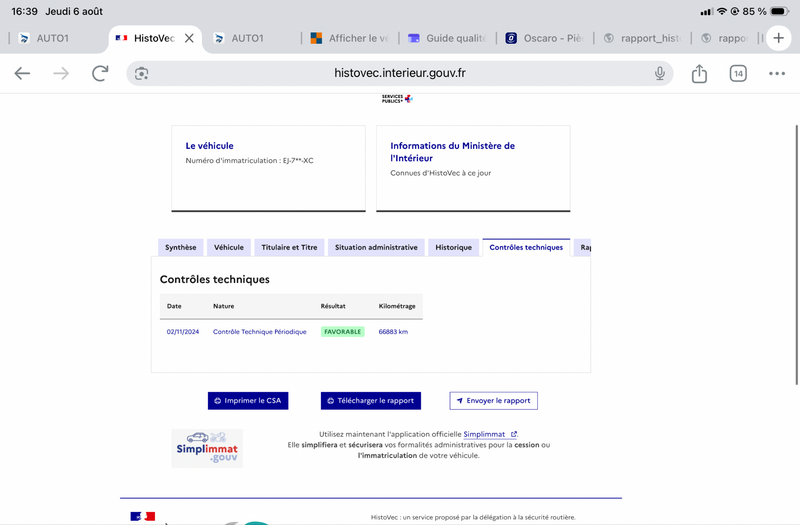Tap the camera lens icon in address bar
Image resolution: width=800 pixels, height=525 pixels.
(x=141, y=73)
